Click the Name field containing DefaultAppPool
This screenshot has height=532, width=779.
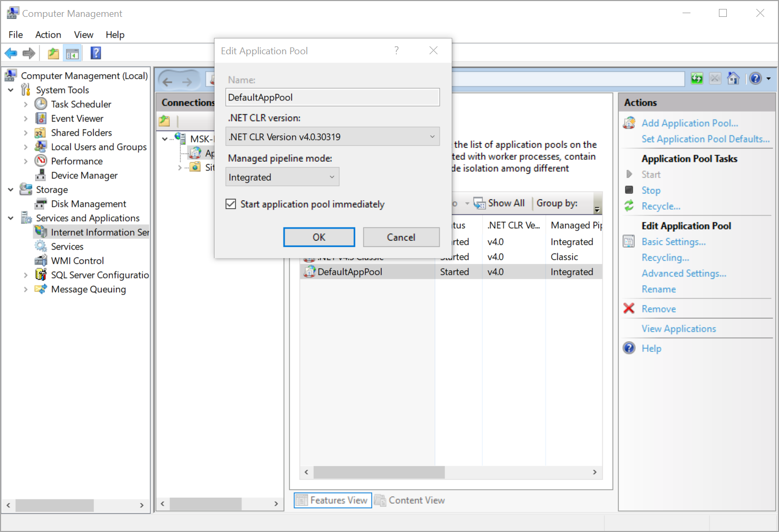click(332, 97)
